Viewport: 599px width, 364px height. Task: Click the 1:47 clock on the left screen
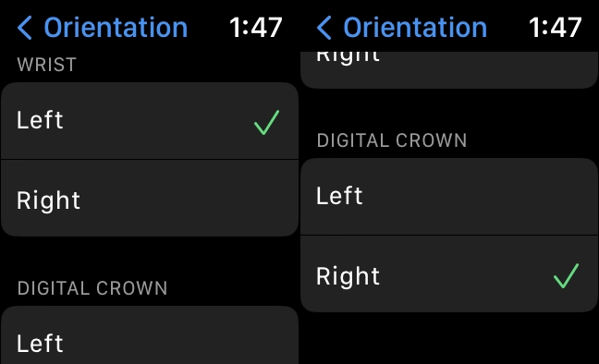coord(255,28)
